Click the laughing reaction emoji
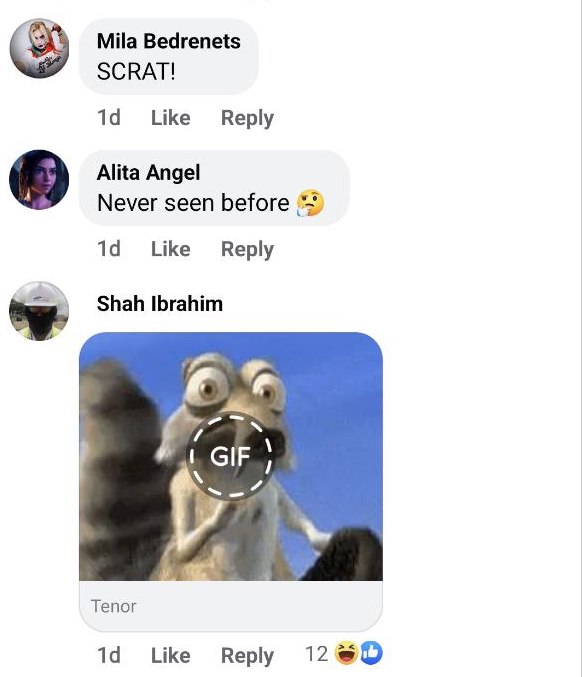The image size is (582, 677). 347,653
